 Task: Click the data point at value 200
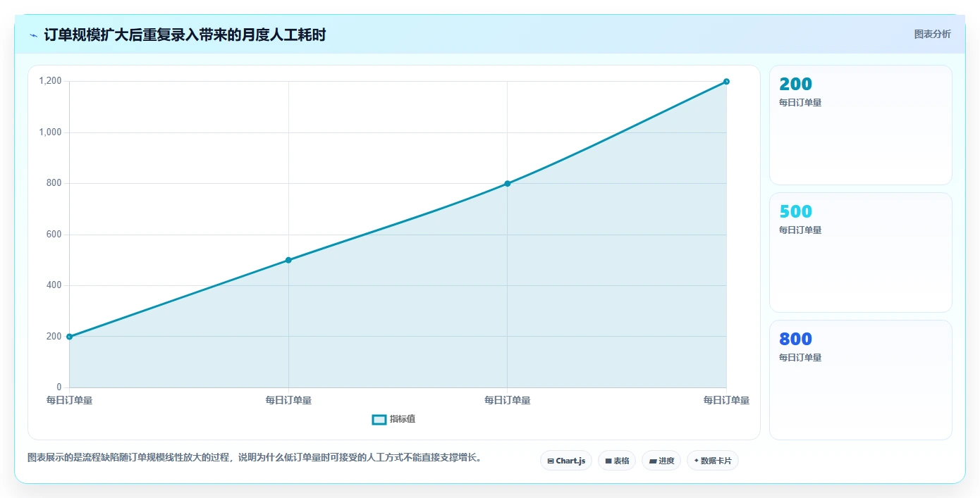click(69, 337)
